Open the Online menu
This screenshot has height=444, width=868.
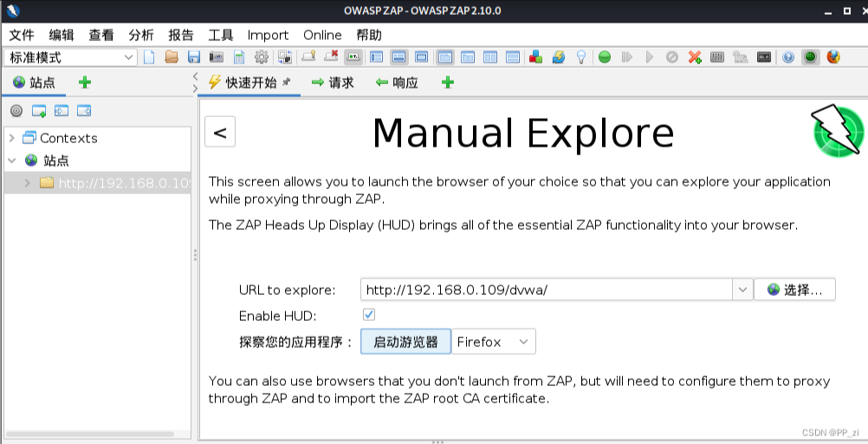click(x=322, y=35)
